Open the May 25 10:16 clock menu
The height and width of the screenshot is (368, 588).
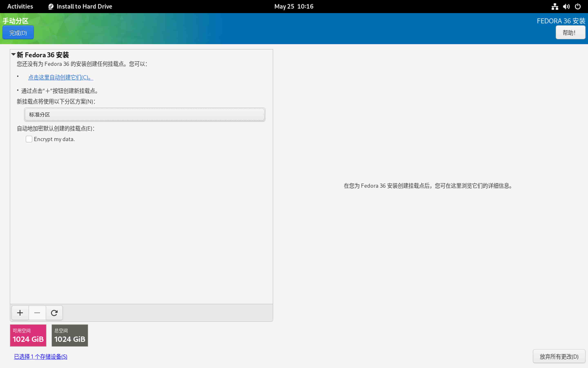[294, 7]
